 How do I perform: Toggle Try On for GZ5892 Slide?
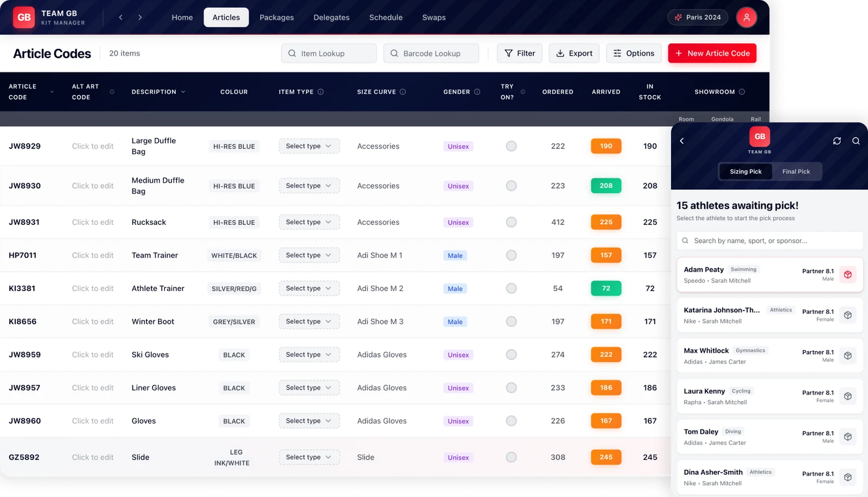click(x=511, y=457)
